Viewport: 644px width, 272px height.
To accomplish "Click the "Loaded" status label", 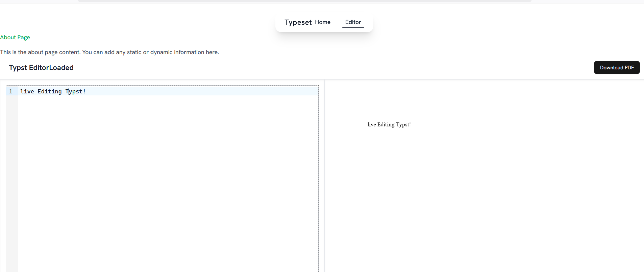I will pyautogui.click(x=61, y=68).
